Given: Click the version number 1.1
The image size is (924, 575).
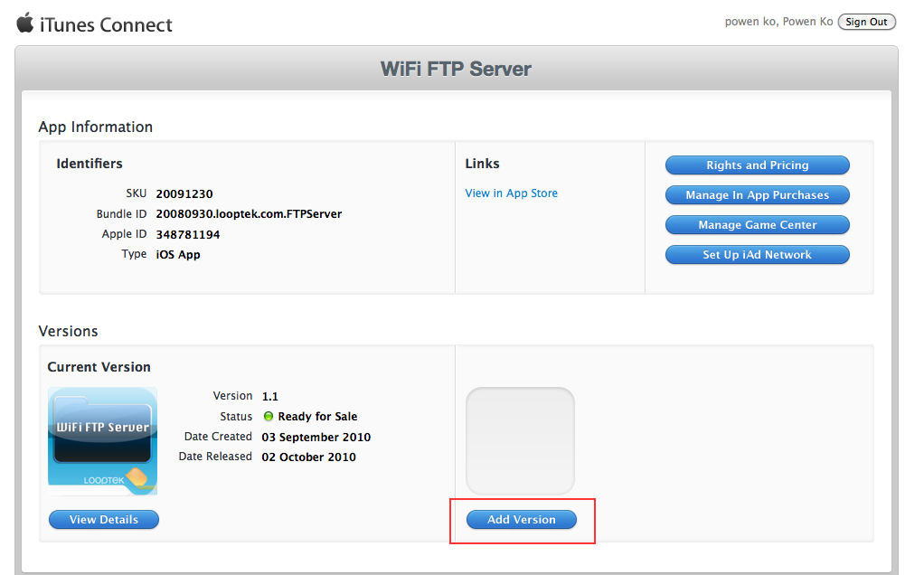Looking at the screenshot, I should [x=270, y=397].
